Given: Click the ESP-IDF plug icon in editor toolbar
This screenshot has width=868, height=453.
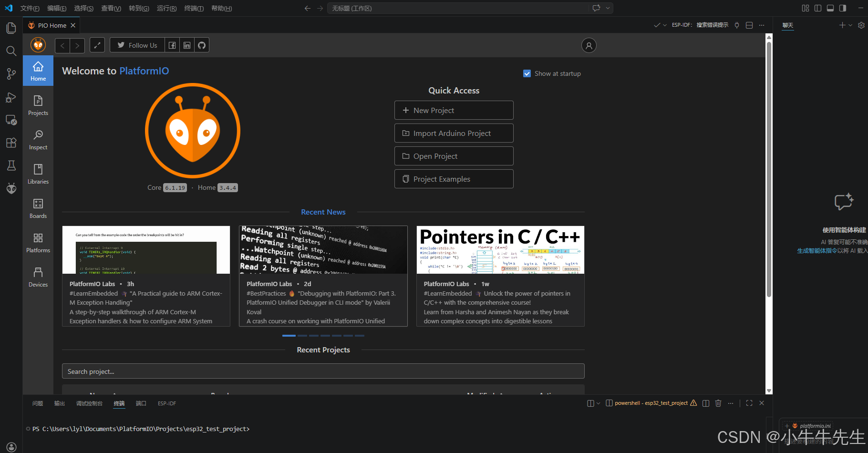Looking at the screenshot, I should click(x=737, y=25).
